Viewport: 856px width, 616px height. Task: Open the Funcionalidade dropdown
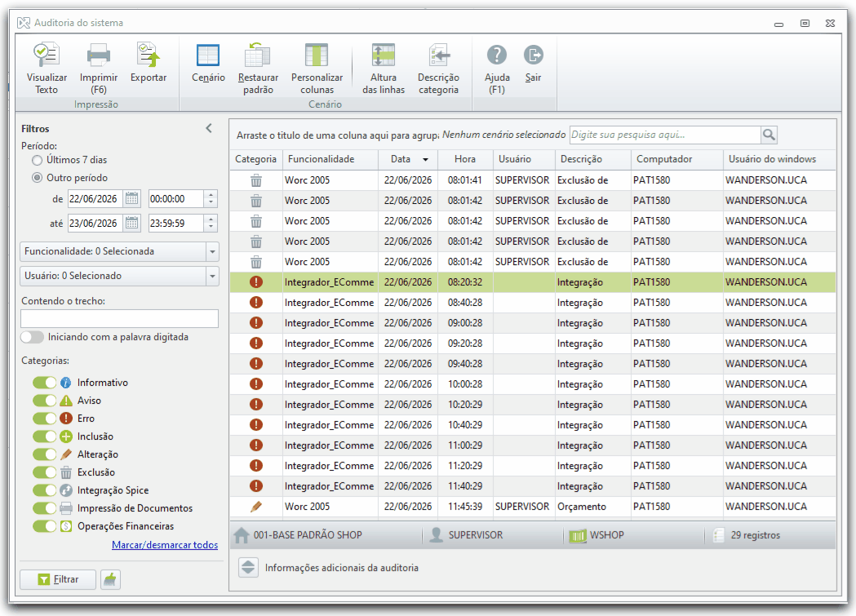pos(212,251)
